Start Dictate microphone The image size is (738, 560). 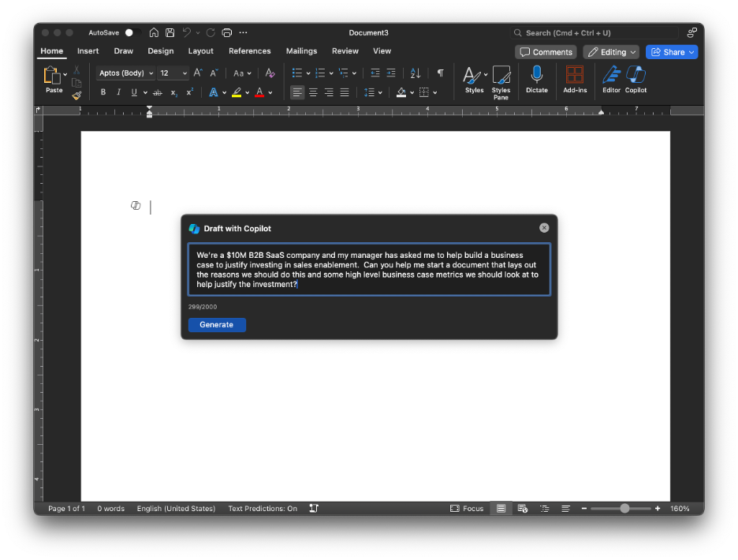537,79
